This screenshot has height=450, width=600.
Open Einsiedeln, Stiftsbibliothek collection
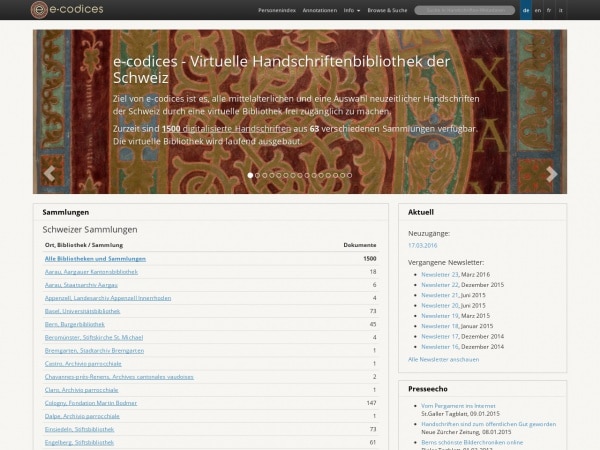click(x=79, y=429)
